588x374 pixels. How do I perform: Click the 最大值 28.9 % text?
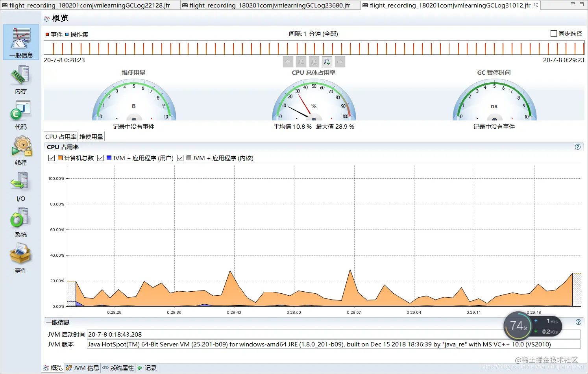point(335,126)
